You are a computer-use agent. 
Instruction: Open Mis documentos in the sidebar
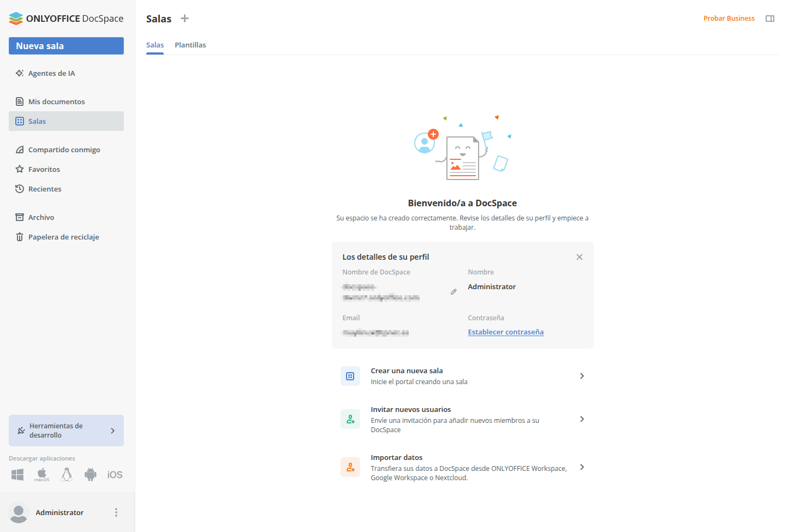pyautogui.click(x=66, y=101)
